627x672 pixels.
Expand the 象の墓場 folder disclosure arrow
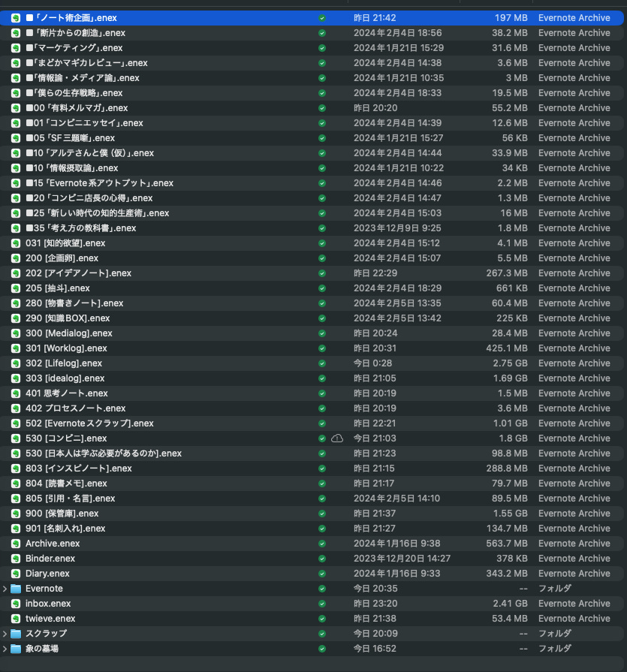[x=5, y=649]
